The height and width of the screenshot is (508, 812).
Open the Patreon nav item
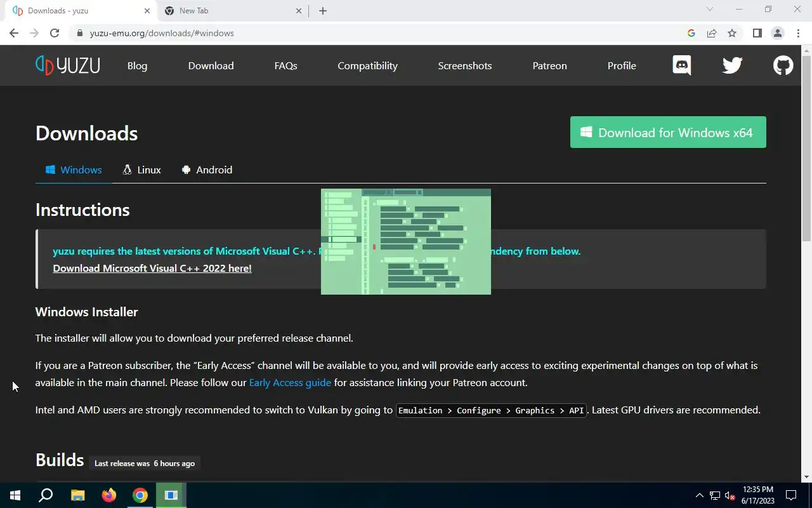pyautogui.click(x=550, y=65)
